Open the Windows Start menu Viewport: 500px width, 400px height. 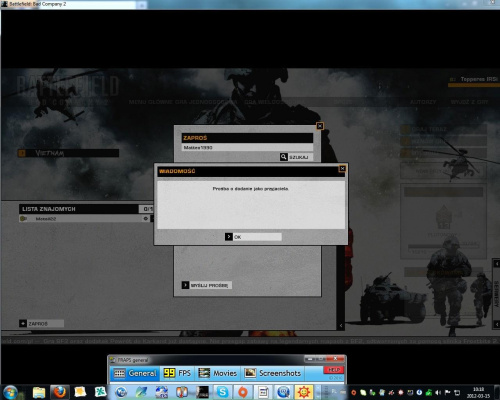pos(10,392)
